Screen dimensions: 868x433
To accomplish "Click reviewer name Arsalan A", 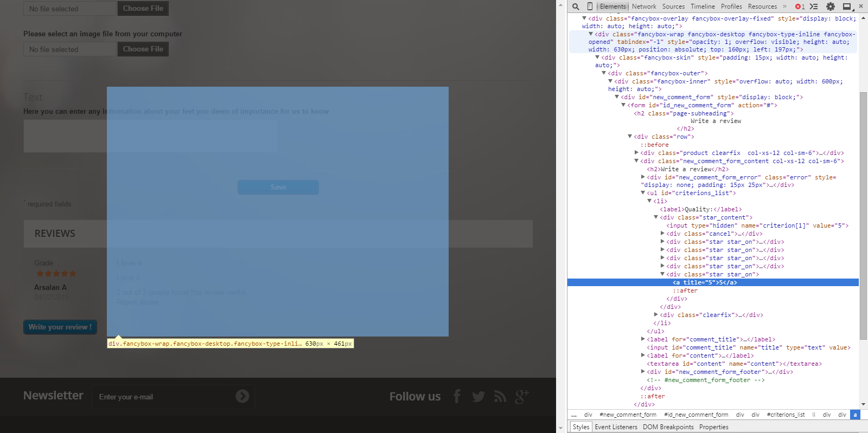I will pos(50,287).
